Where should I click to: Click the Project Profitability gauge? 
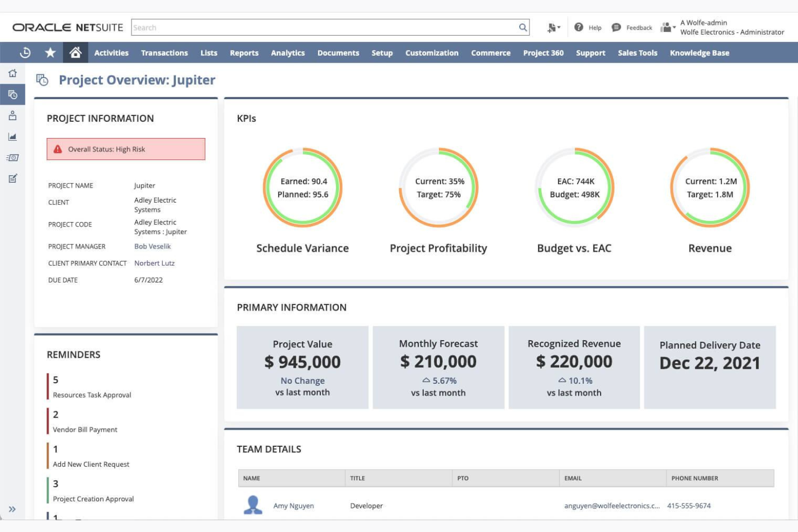click(438, 188)
